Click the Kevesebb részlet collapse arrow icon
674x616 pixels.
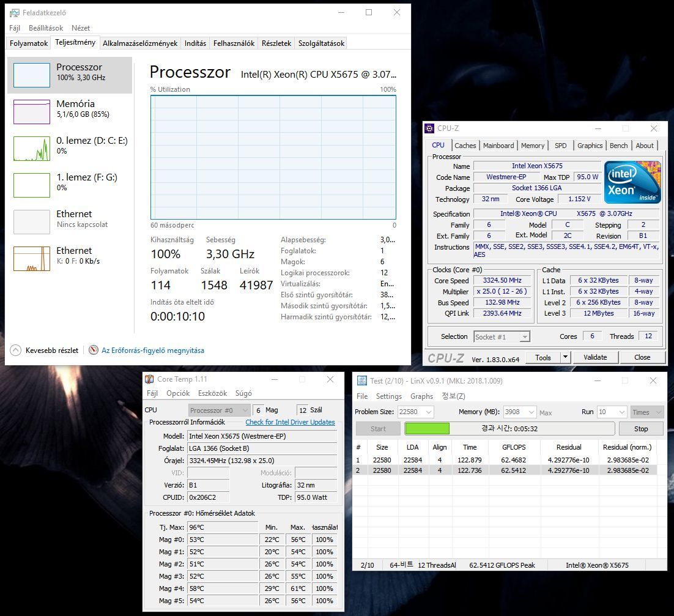pyautogui.click(x=15, y=351)
